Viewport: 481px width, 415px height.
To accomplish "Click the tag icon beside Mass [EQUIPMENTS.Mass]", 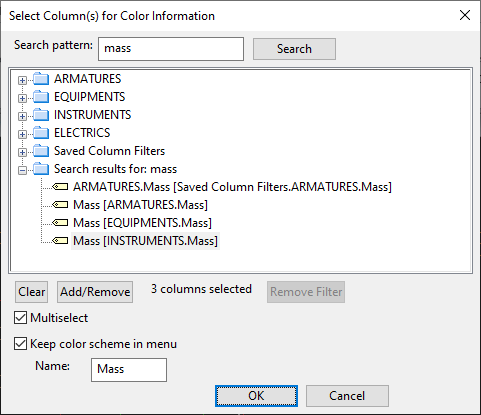I will 60,223.
